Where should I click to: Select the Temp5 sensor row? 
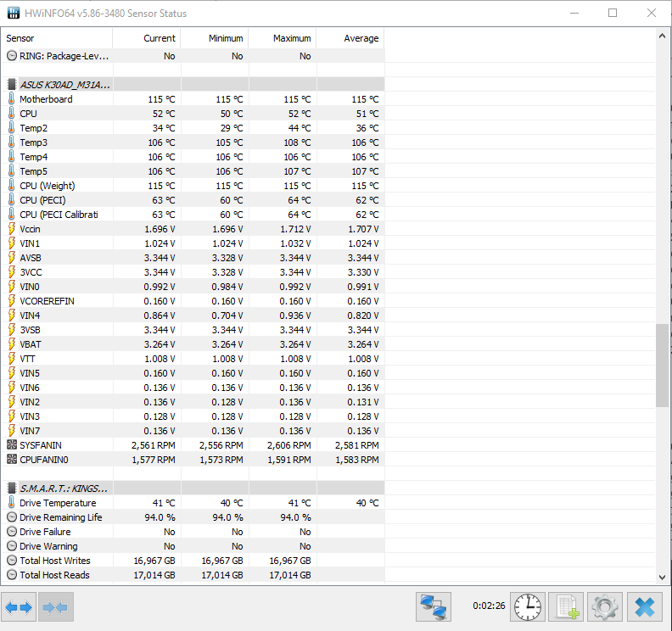coord(193,171)
